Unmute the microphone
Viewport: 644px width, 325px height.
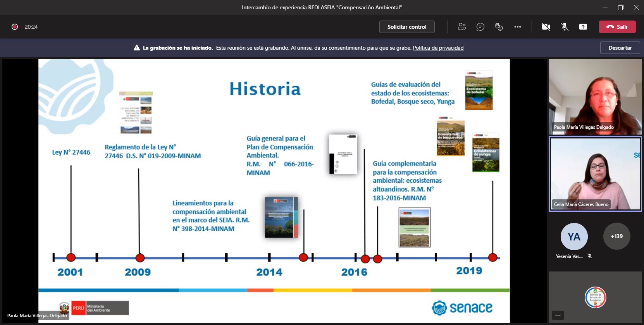565,27
